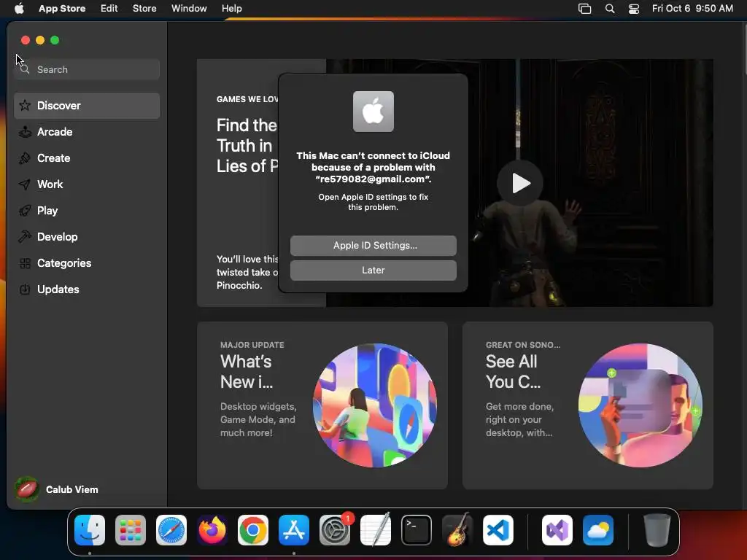Launch Safari from the Dock

(171, 530)
